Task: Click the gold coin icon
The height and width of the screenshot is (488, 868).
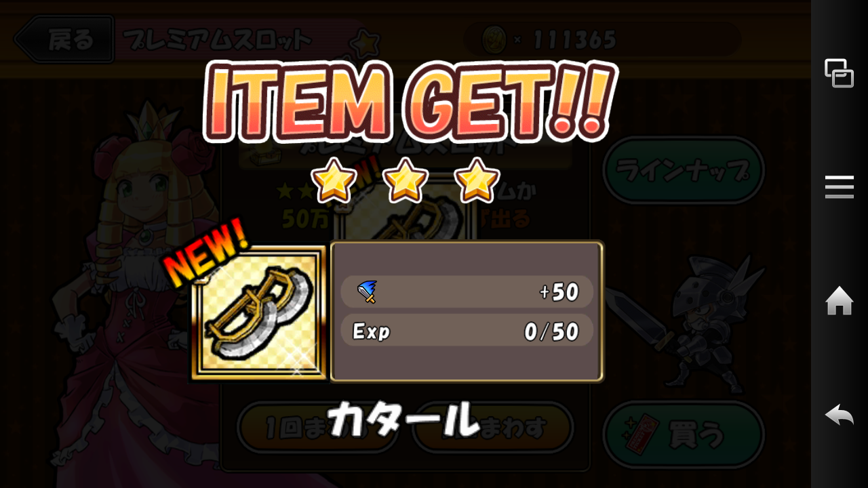Action: click(494, 40)
